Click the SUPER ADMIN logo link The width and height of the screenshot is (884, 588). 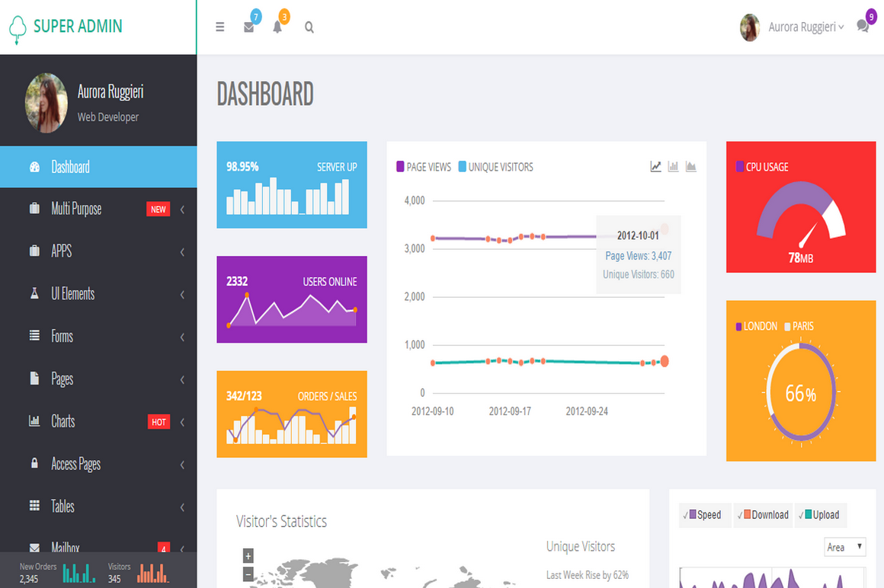[x=77, y=27]
